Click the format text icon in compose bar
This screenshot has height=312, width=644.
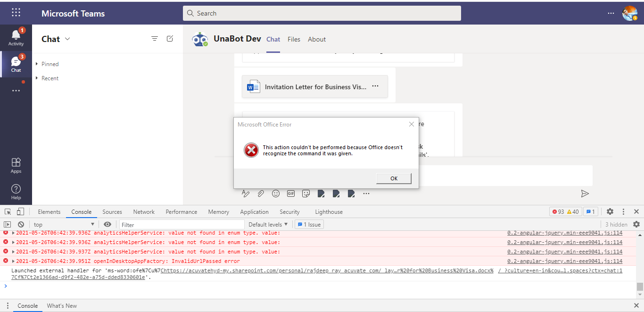[246, 194]
